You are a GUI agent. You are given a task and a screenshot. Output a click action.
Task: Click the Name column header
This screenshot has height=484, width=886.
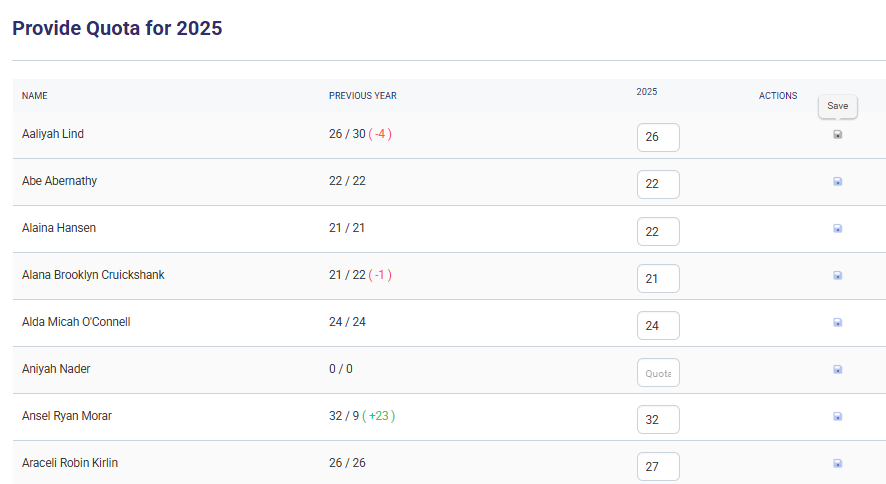tap(35, 96)
